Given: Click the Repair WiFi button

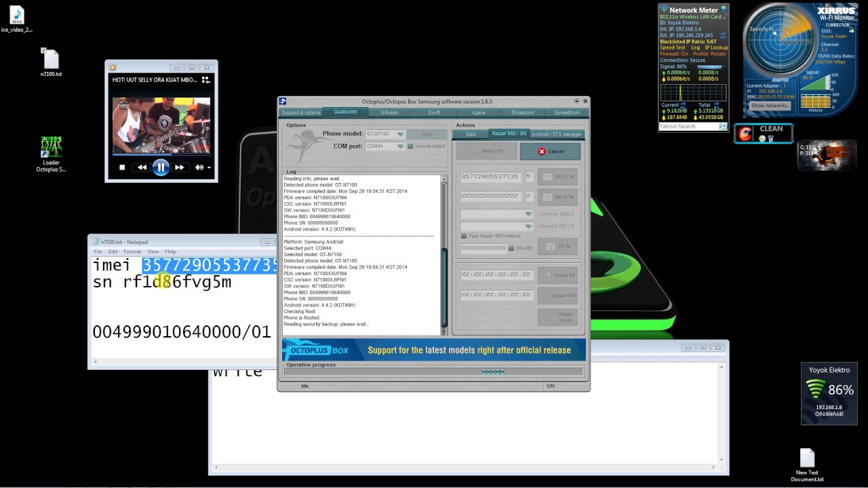Looking at the screenshot, I should [x=557, y=296].
